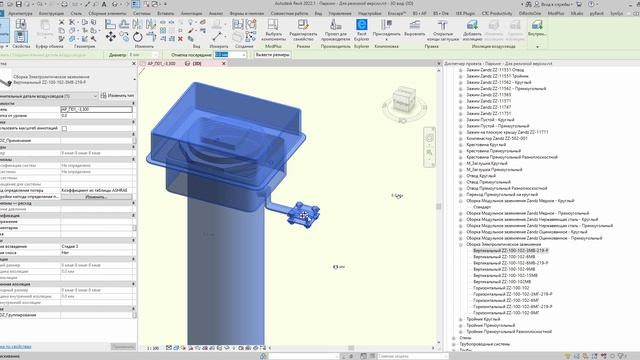Open the Отметка посередине combo box

click(x=230, y=55)
